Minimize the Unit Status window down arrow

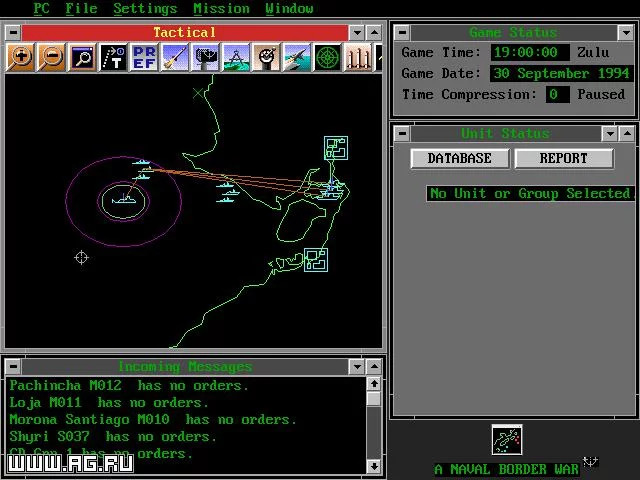[x=610, y=133]
